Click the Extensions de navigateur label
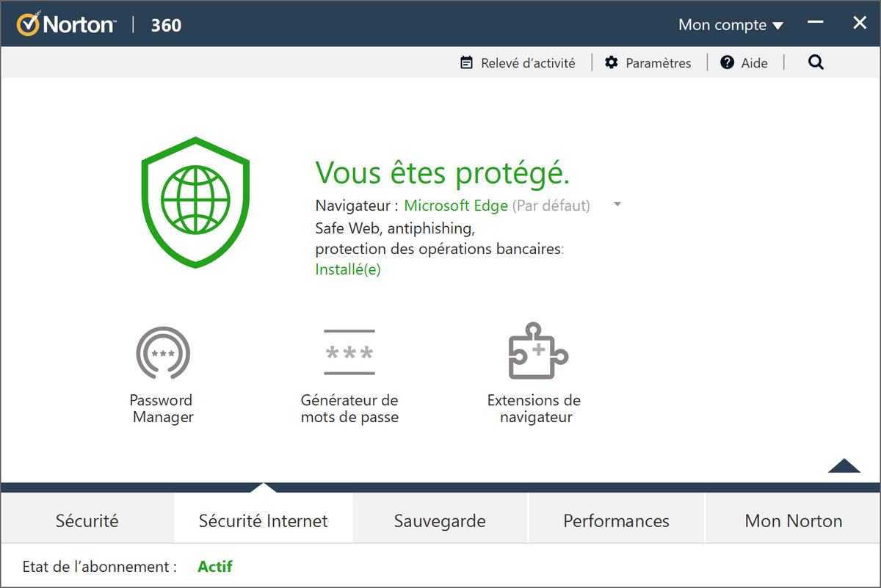The width and height of the screenshot is (881, 588). point(534,409)
